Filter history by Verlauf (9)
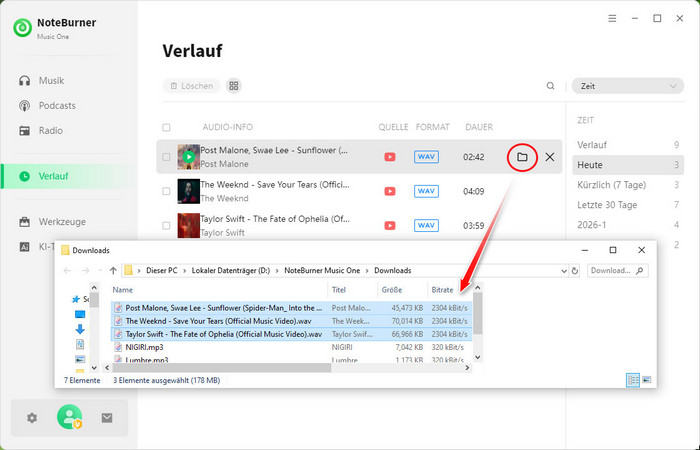Viewport: 700px width, 450px height. click(x=628, y=145)
